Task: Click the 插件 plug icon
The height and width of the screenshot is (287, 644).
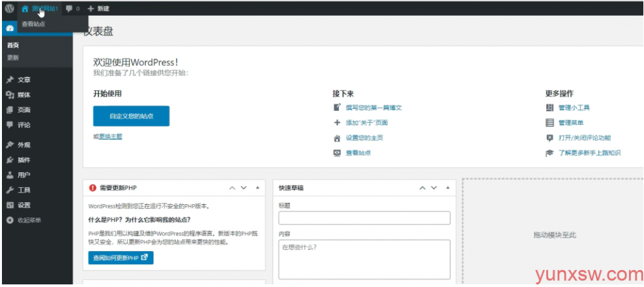Action: point(10,160)
